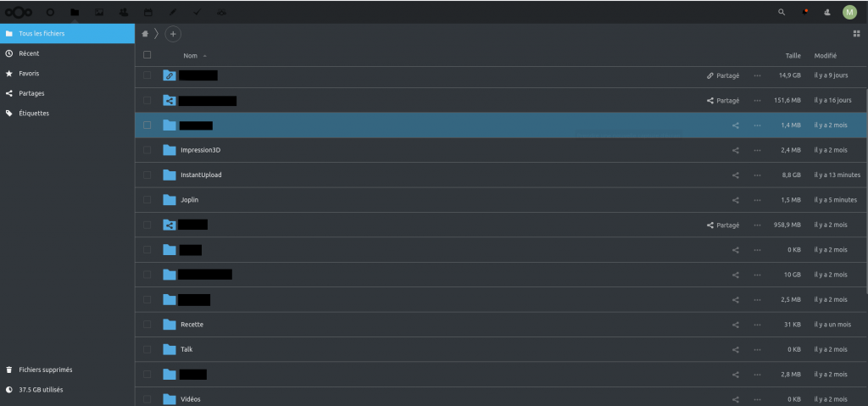This screenshot has height=406, width=868.
Task: Tick the select-all checkbox in header
Action: pyautogui.click(x=147, y=55)
